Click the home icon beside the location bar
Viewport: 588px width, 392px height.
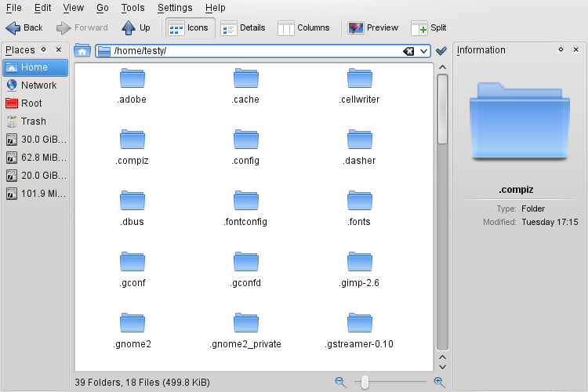[82, 51]
